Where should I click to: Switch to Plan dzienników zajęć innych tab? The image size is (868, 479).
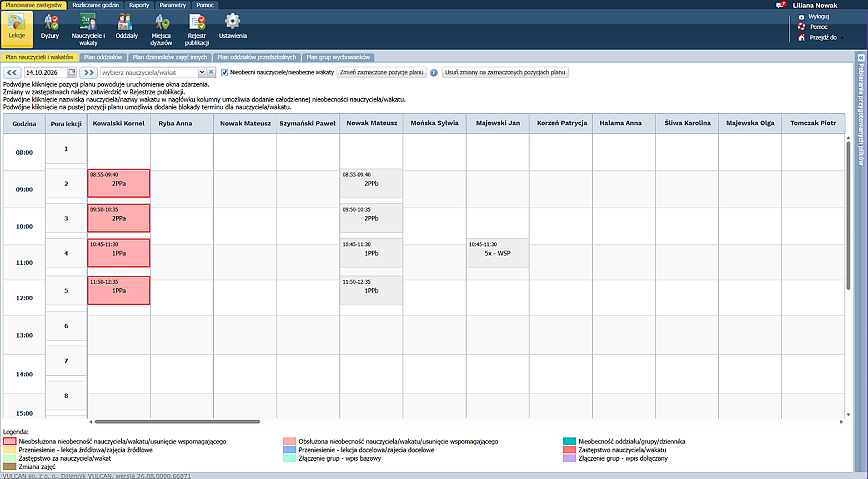170,57
